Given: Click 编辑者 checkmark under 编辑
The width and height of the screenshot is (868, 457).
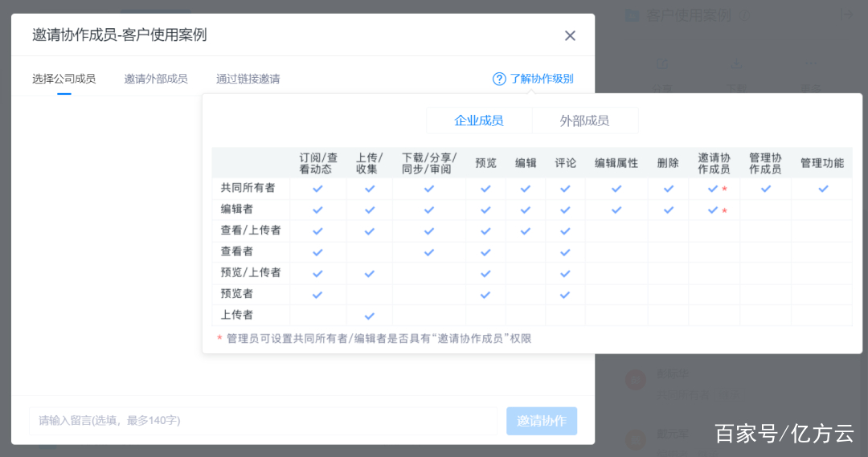Looking at the screenshot, I should point(526,210).
